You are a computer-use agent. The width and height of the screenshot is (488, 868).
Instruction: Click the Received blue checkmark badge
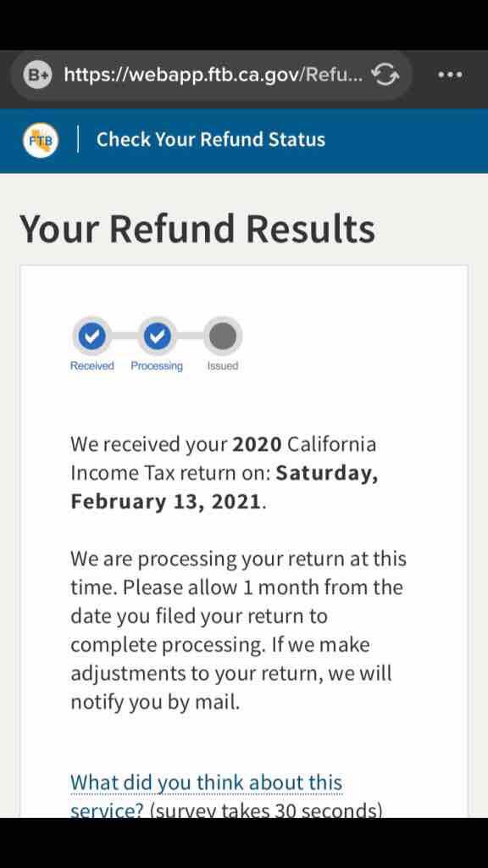pyautogui.click(x=91, y=336)
